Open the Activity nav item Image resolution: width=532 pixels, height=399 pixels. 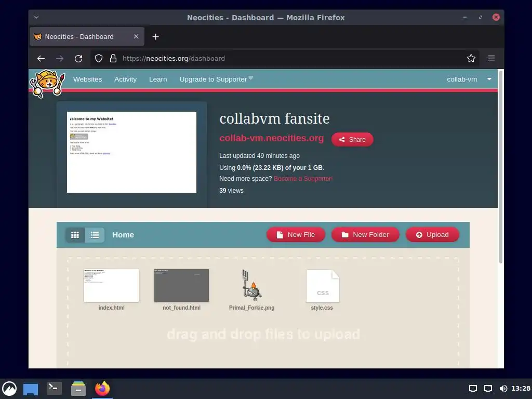[125, 79]
